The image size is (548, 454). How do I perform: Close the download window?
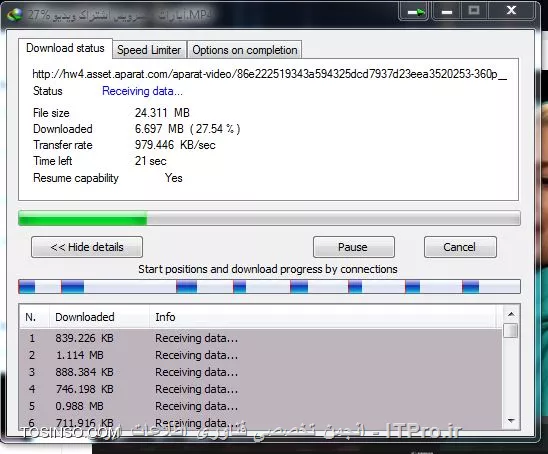click(x=511, y=11)
